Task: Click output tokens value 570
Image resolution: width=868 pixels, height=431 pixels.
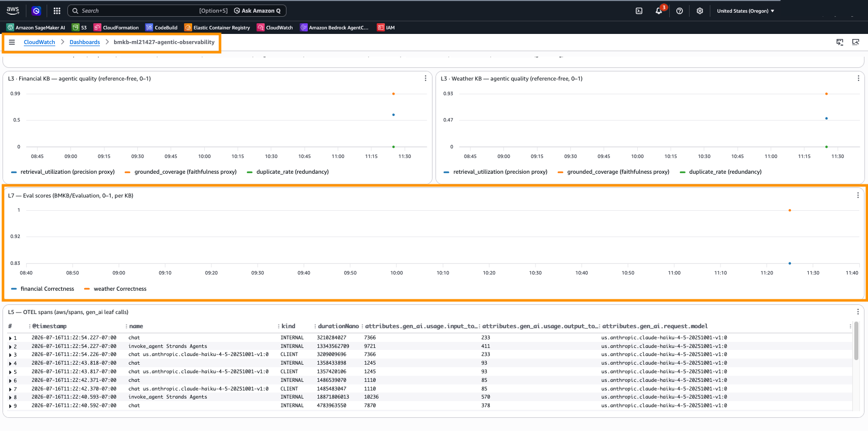Action: [486, 397]
